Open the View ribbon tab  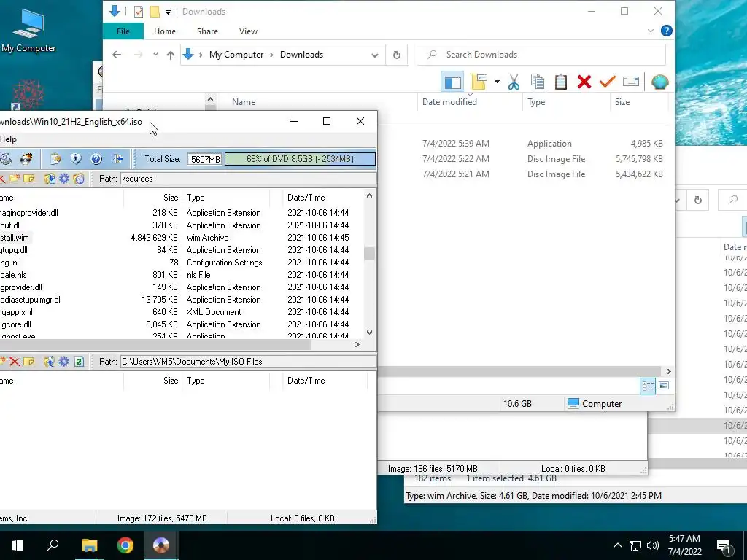point(248,31)
